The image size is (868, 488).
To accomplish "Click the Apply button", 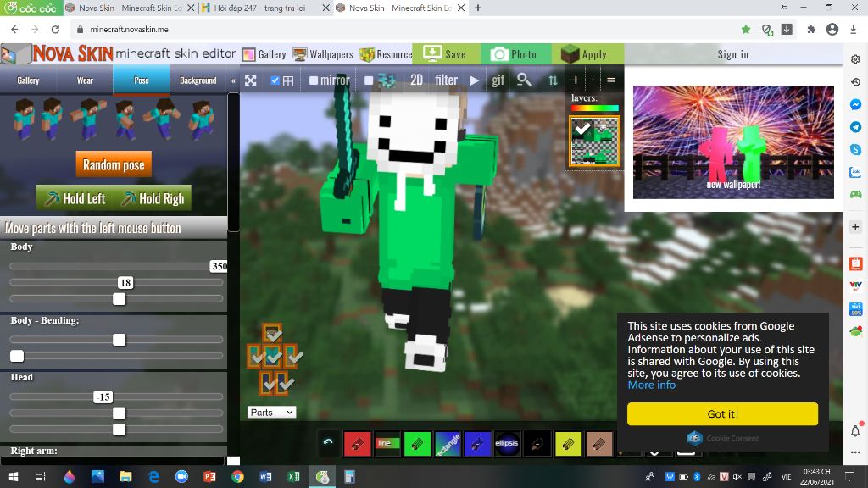I will 587,54.
